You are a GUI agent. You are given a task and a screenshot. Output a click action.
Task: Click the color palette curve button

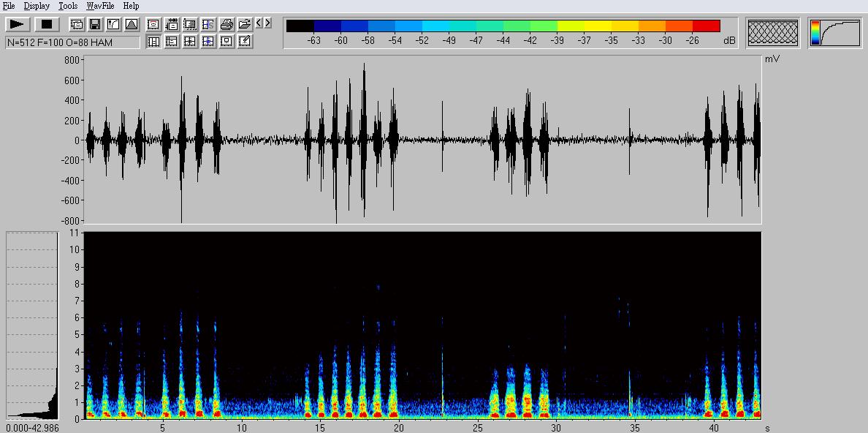coord(835,34)
